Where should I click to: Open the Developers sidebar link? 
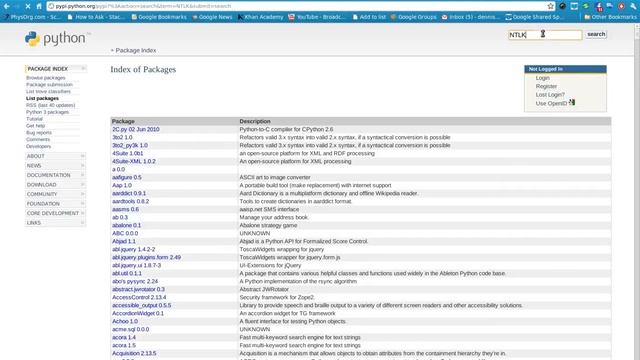pyautogui.click(x=38, y=146)
